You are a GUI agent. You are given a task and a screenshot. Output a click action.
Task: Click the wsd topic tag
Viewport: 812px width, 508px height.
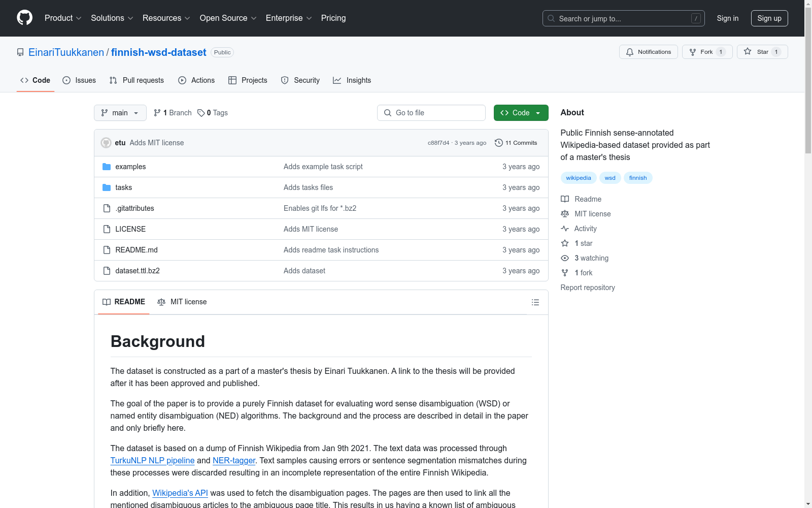[x=610, y=178]
